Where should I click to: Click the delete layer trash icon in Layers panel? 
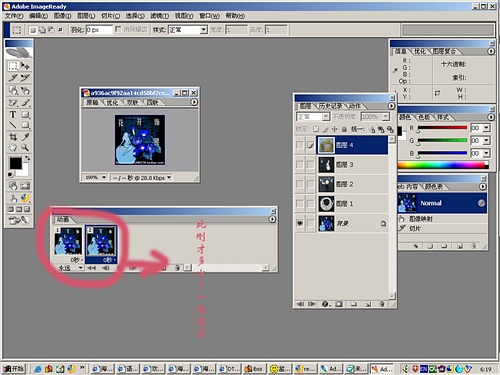(382, 304)
